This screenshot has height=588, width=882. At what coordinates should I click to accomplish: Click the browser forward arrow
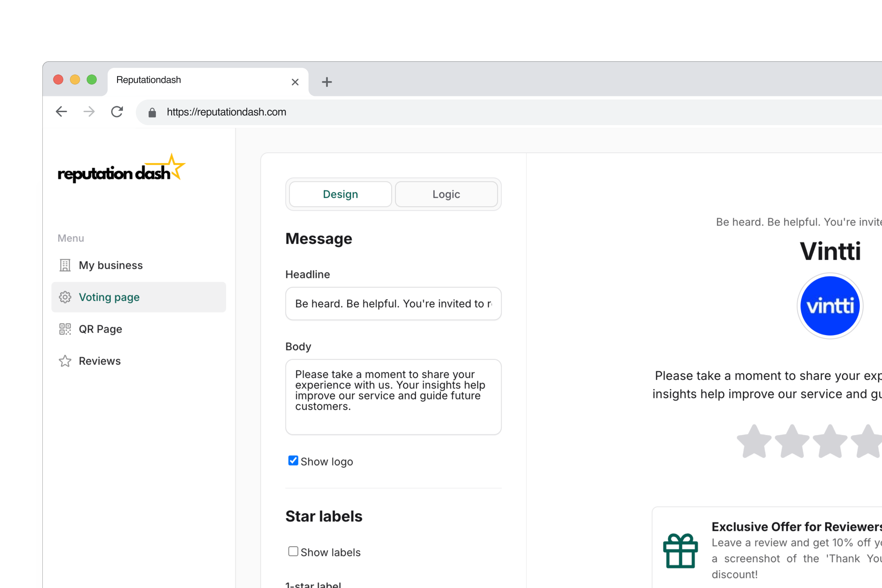[89, 112]
